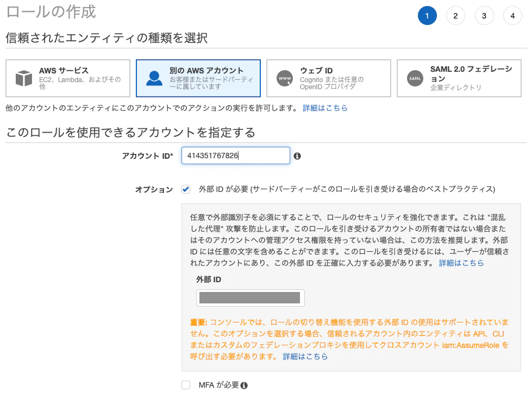Image resolution: width=532 pixels, height=398 pixels.
Task: Click the SAML circular badge icon
Action: (415, 78)
